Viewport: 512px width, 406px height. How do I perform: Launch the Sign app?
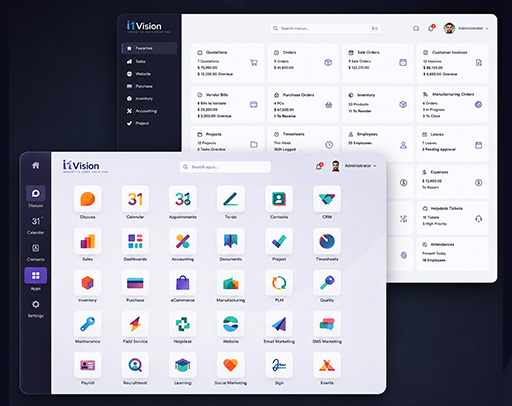(279, 365)
